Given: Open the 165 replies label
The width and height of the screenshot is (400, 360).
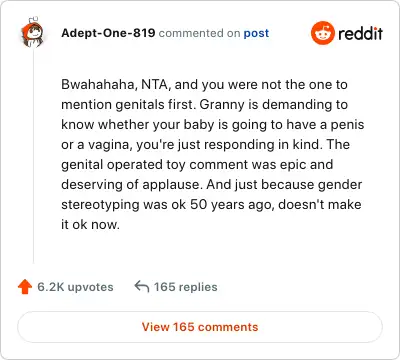Looking at the screenshot, I should point(186,287).
